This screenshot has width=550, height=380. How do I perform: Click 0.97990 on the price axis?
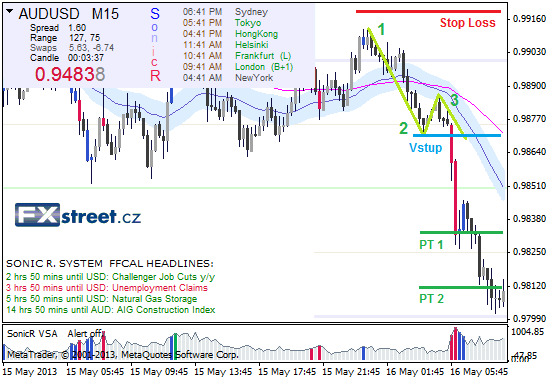point(529,319)
